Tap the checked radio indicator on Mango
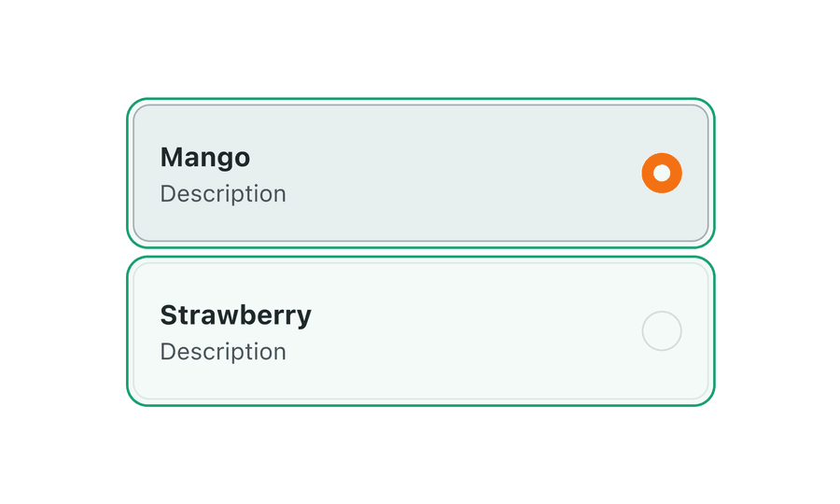Viewport: 840px width, 504px height. [x=662, y=173]
